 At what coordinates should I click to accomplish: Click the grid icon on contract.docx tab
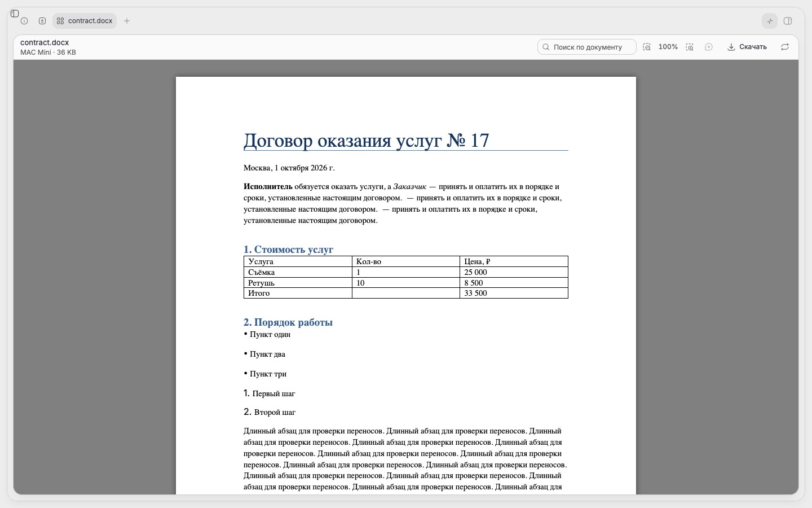(60, 21)
